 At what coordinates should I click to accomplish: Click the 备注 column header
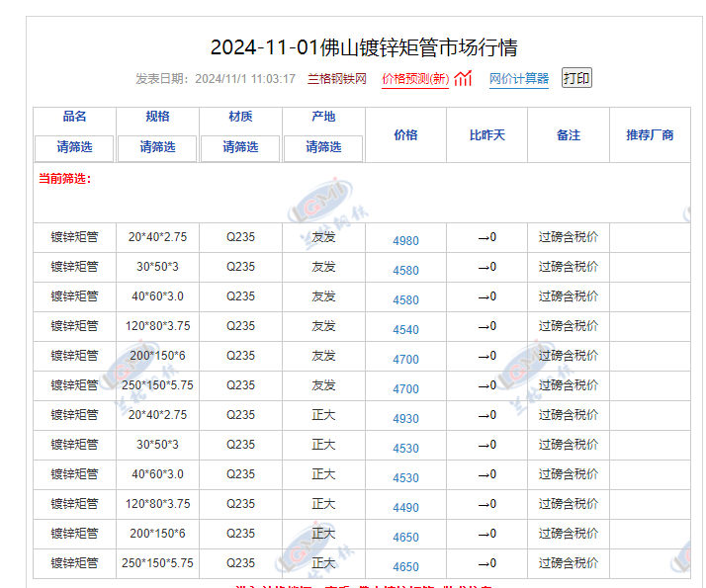[569, 135]
